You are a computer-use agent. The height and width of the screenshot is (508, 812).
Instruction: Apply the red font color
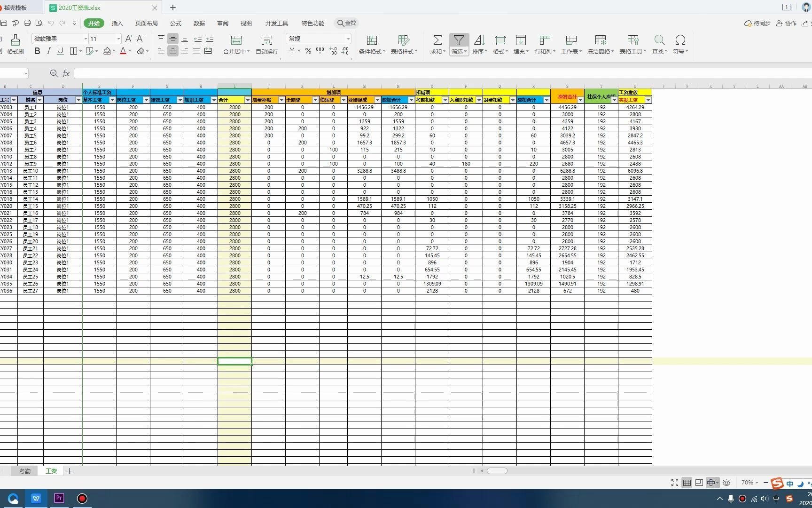click(x=123, y=51)
